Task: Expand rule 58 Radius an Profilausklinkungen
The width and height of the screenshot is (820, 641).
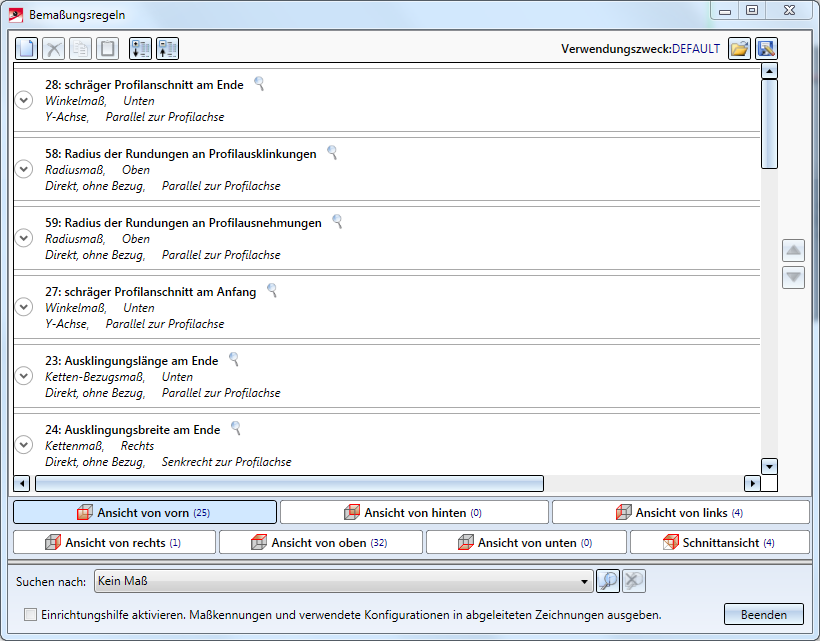Action: coord(24,169)
